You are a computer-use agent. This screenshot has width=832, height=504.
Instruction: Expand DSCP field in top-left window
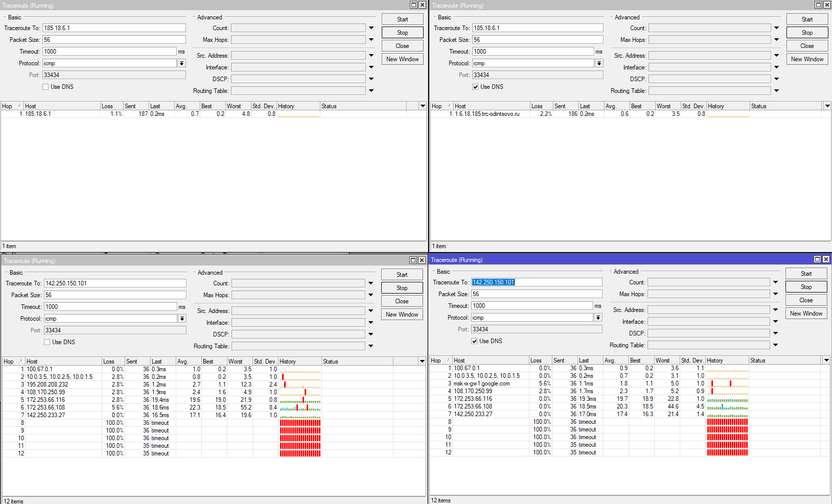(371, 79)
